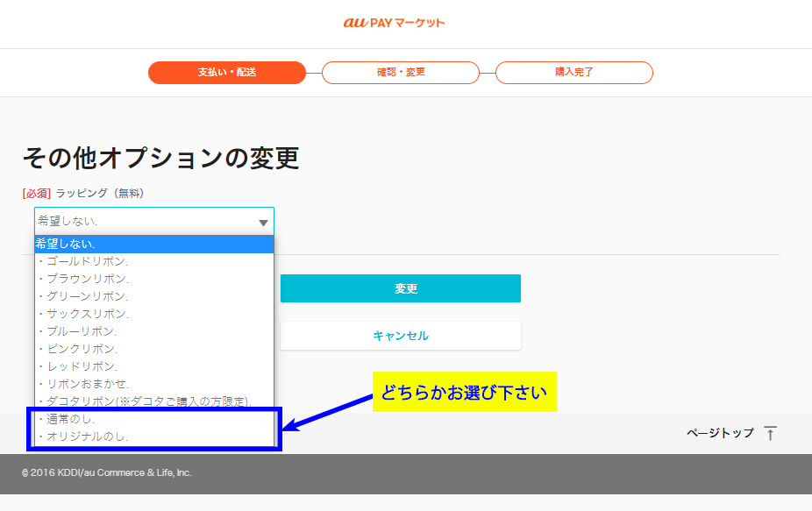This screenshot has height=511, width=812.
Task: Click the 購入完了 step indicator
Action: 573,73
